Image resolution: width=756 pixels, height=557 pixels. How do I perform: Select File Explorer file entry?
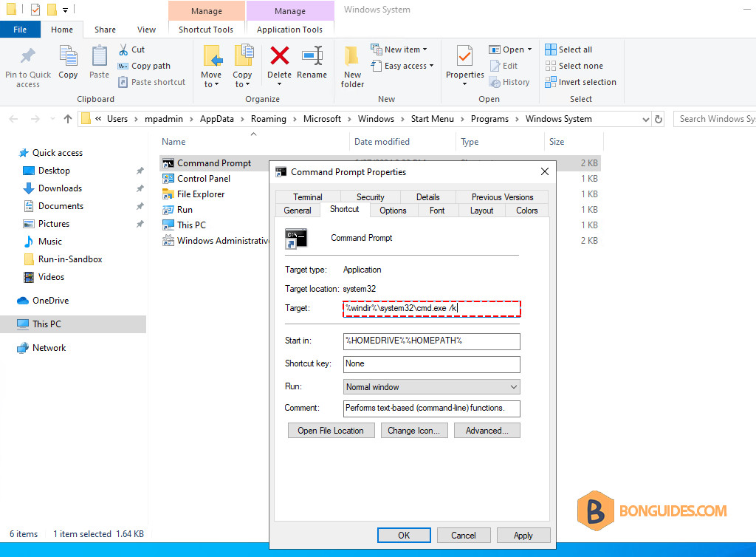(201, 194)
